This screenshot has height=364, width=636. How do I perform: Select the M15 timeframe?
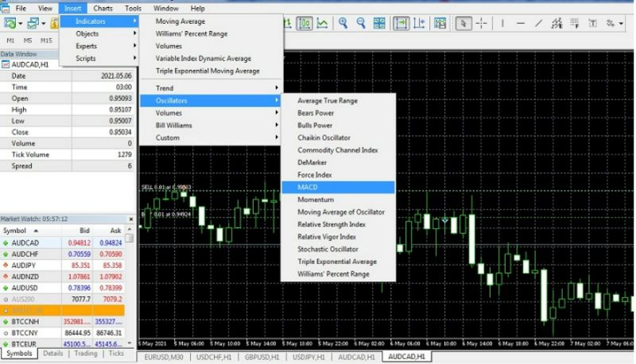[x=46, y=41]
